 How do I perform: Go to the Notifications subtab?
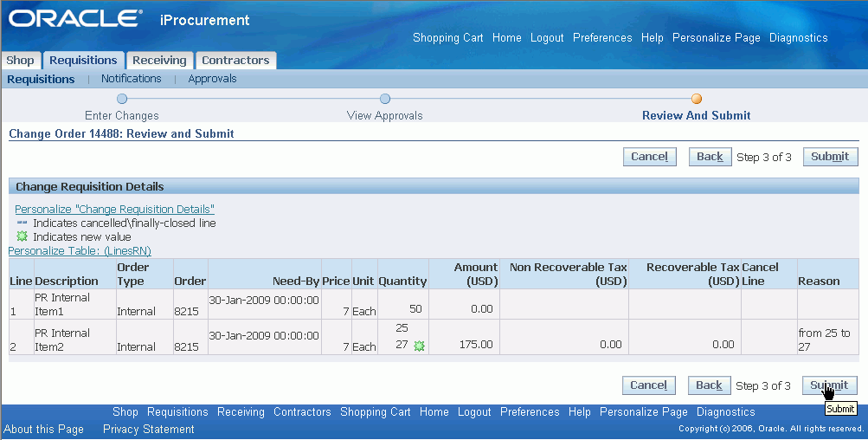pyautogui.click(x=132, y=79)
